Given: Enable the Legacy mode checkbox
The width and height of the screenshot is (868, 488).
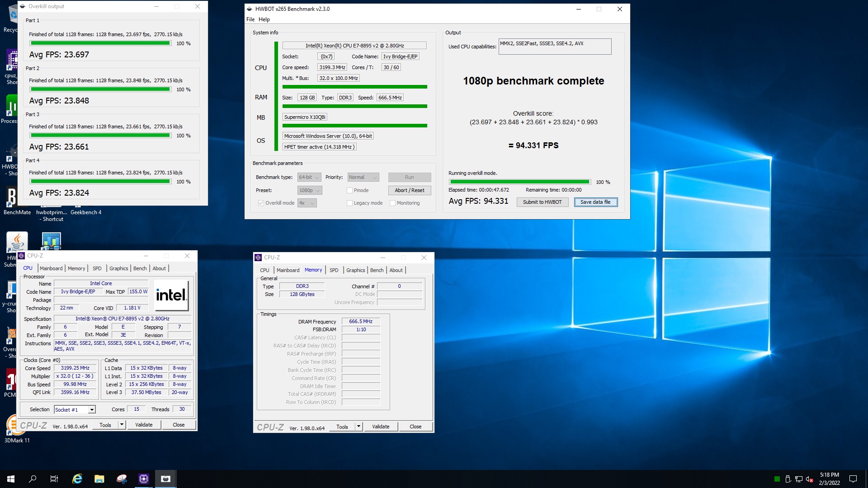Looking at the screenshot, I should pyautogui.click(x=349, y=203).
